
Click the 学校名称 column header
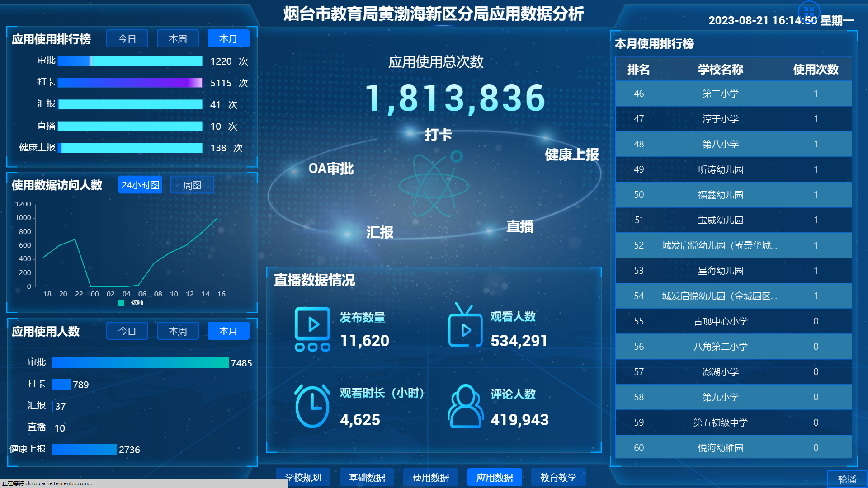pyautogui.click(x=720, y=69)
